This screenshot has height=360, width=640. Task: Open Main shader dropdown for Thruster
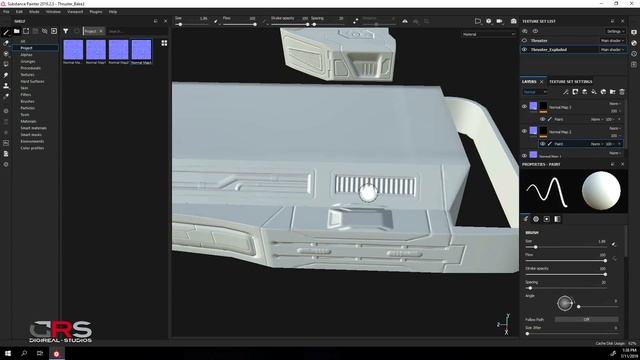612,40
